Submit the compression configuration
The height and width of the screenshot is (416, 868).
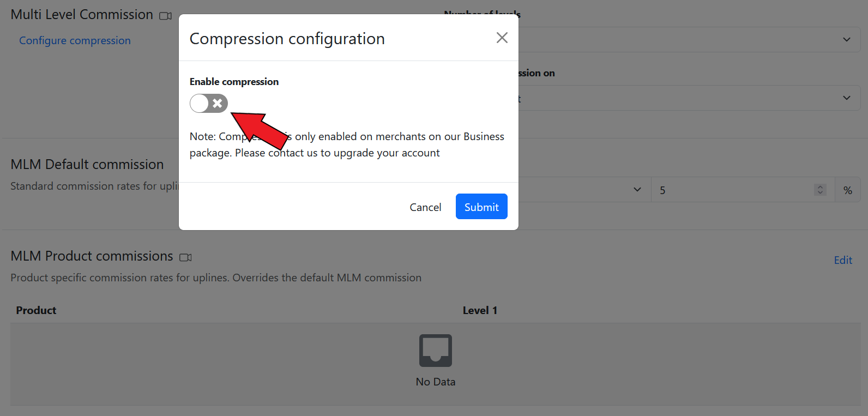pyautogui.click(x=481, y=207)
